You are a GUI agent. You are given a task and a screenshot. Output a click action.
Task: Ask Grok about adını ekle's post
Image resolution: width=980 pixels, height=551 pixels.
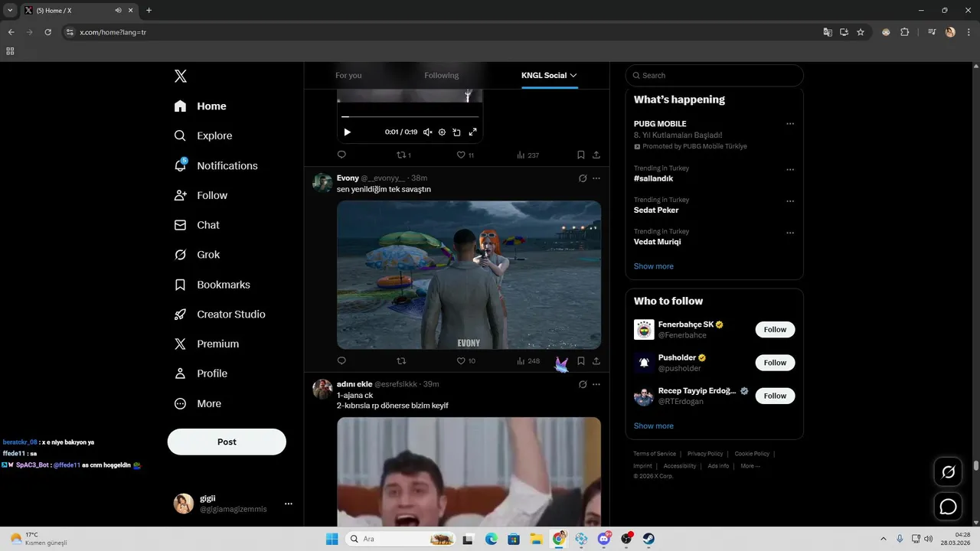point(583,384)
